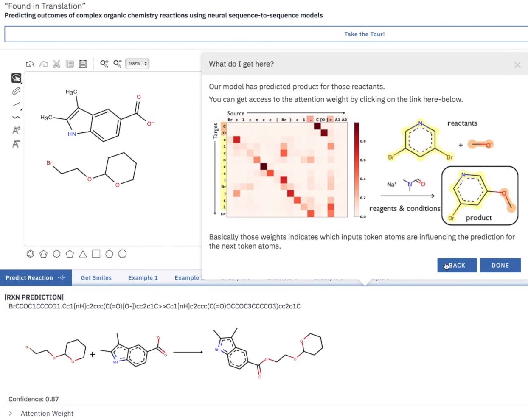Select the single bond line tool
This screenshot has height=420, width=528.
[16, 104]
